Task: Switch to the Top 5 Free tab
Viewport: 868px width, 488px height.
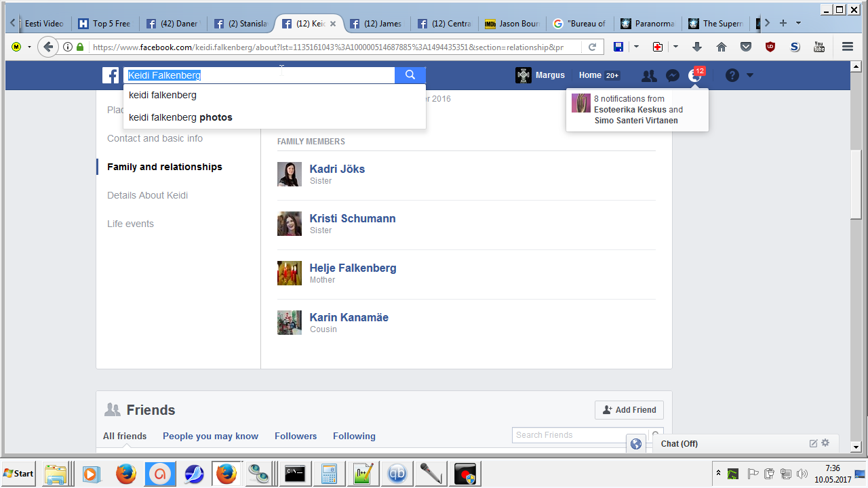Action: point(104,24)
